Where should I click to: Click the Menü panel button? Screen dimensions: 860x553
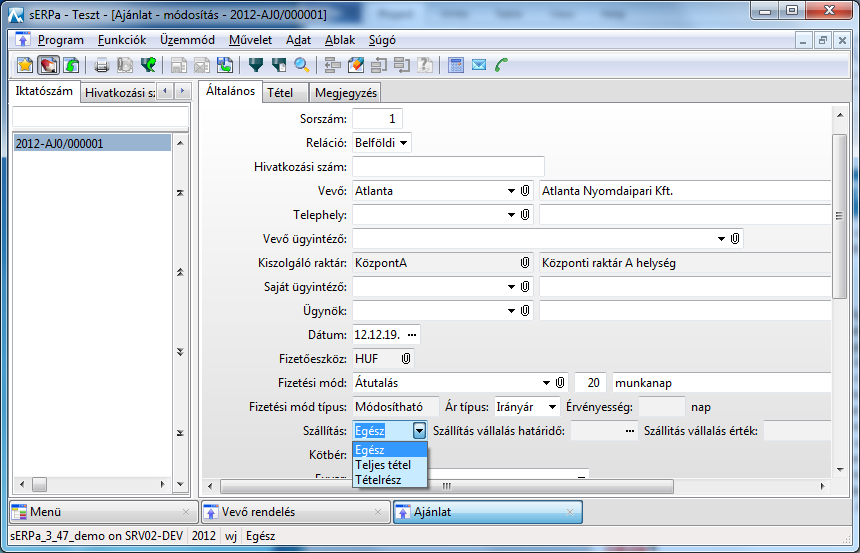point(100,512)
